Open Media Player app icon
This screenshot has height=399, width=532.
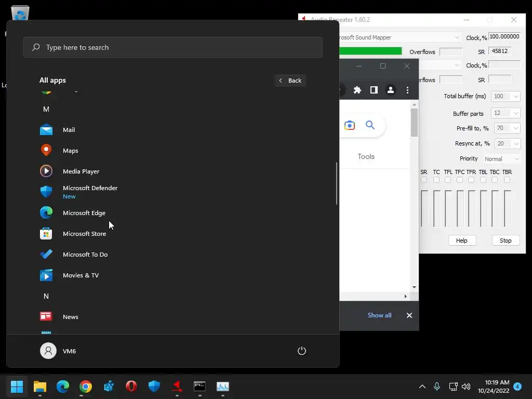(x=46, y=171)
